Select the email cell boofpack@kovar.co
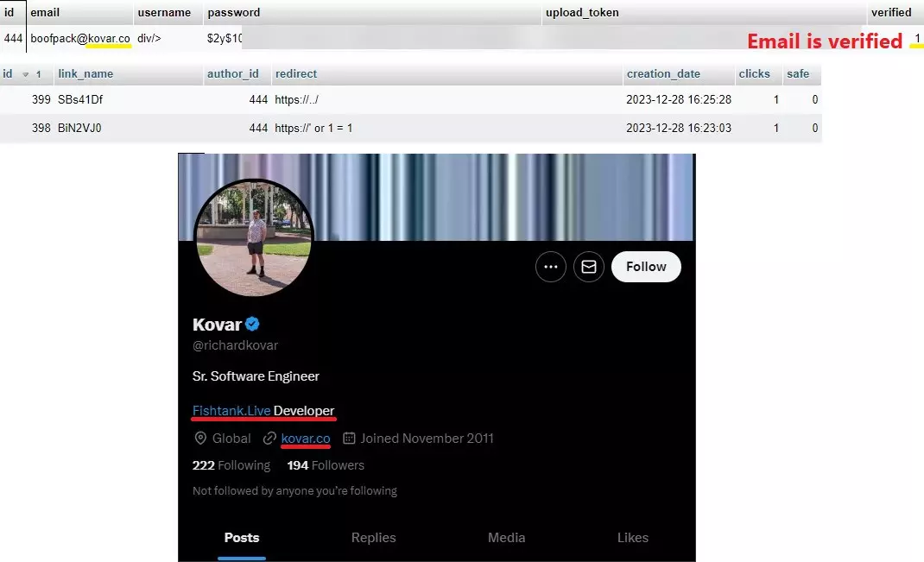924x562 pixels. (x=80, y=38)
